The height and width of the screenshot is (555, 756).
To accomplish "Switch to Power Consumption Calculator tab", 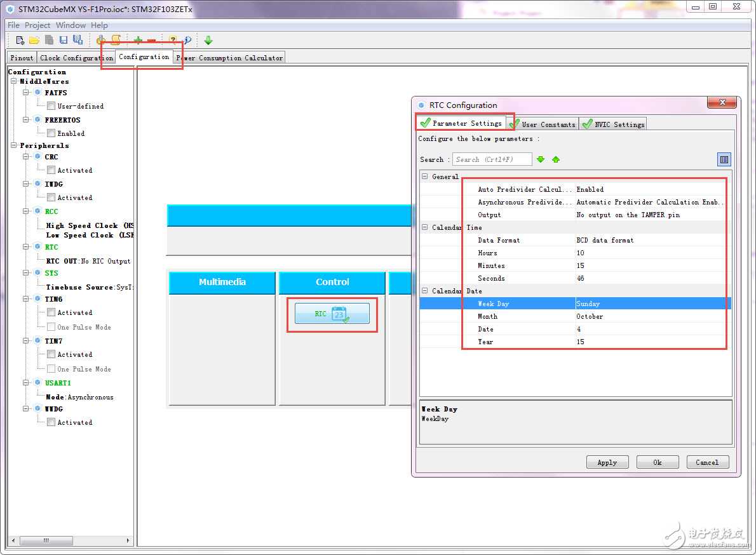I will coord(229,58).
